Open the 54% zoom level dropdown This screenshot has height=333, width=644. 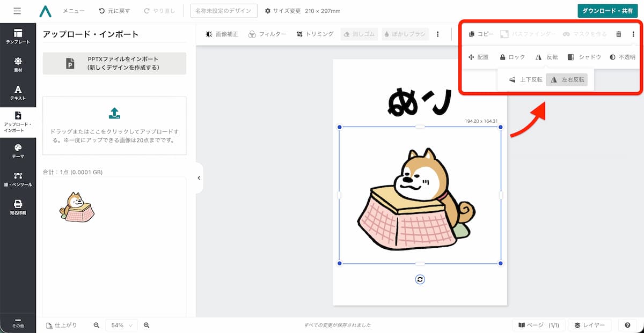[121, 324]
